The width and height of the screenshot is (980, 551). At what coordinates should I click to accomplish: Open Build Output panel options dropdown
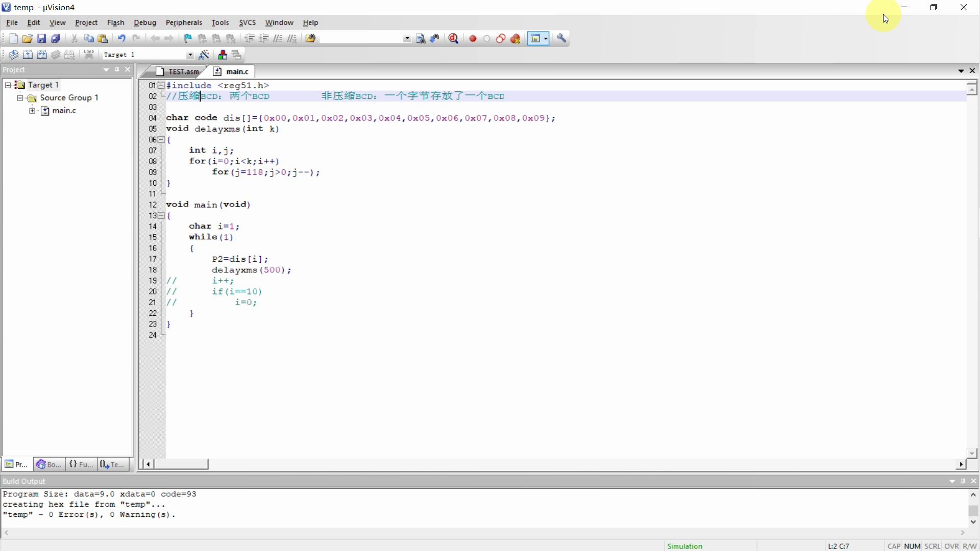tap(952, 481)
